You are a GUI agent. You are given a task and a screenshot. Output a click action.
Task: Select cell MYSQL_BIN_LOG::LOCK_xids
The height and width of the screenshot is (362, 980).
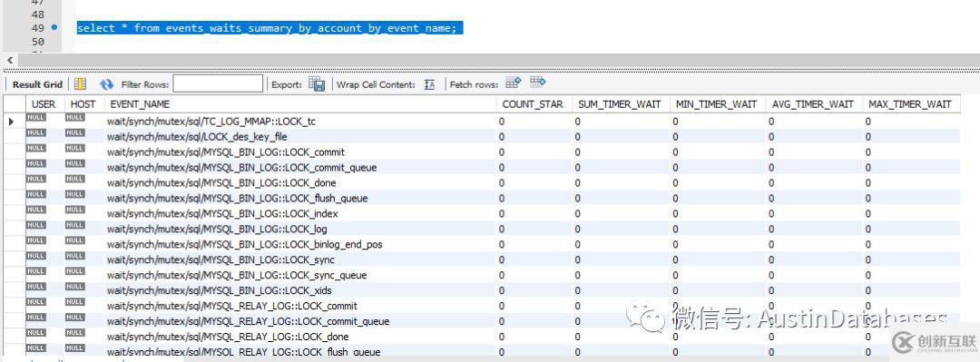coord(220,290)
